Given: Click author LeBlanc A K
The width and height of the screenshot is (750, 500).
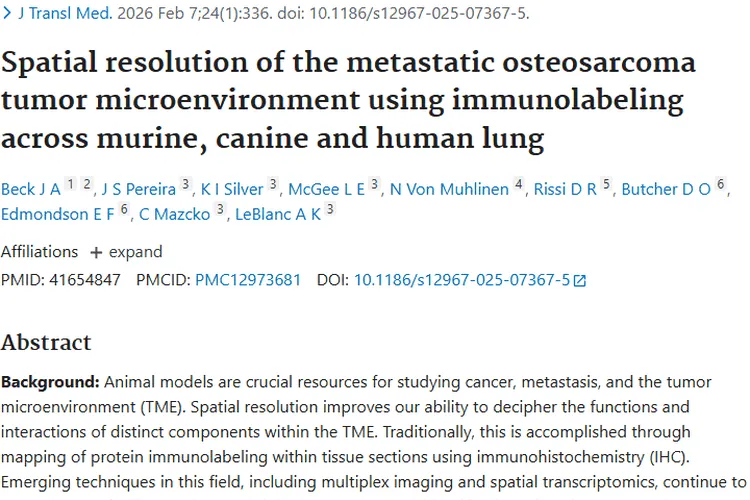Looking at the screenshot, I should coord(278,214).
